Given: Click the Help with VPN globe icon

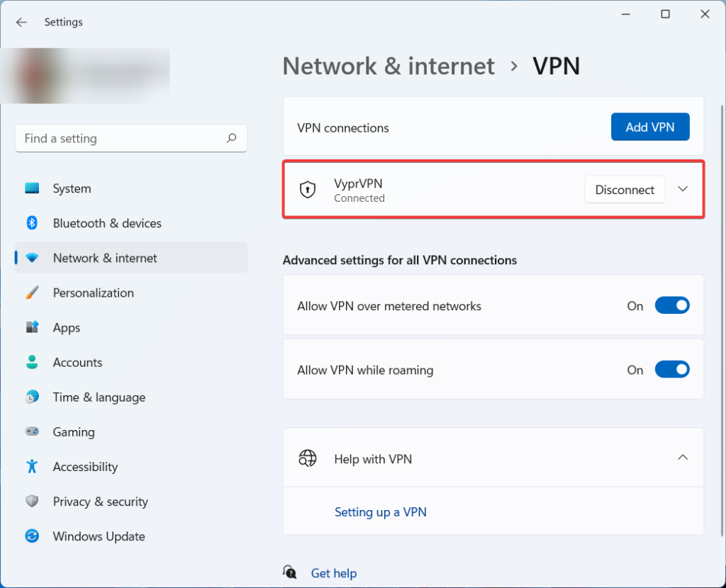Looking at the screenshot, I should (x=308, y=458).
